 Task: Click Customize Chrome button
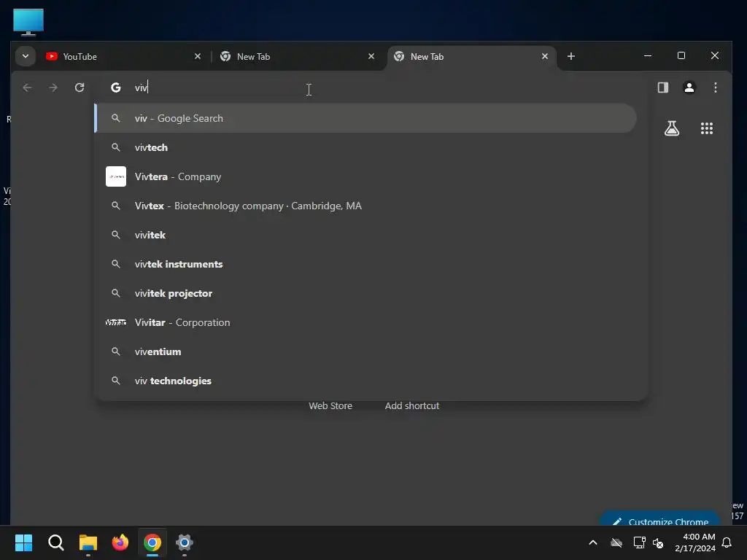[x=660, y=519]
